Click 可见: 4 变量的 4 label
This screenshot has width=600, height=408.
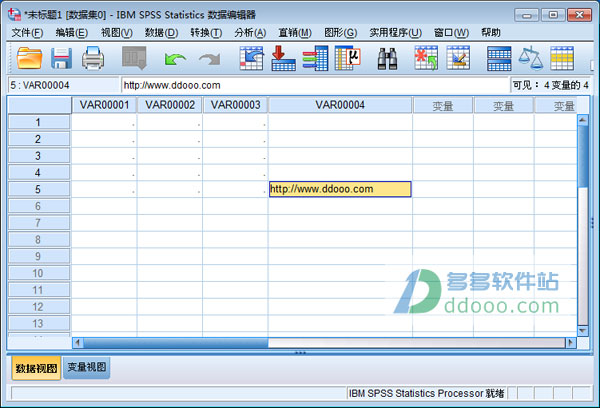[x=550, y=85]
